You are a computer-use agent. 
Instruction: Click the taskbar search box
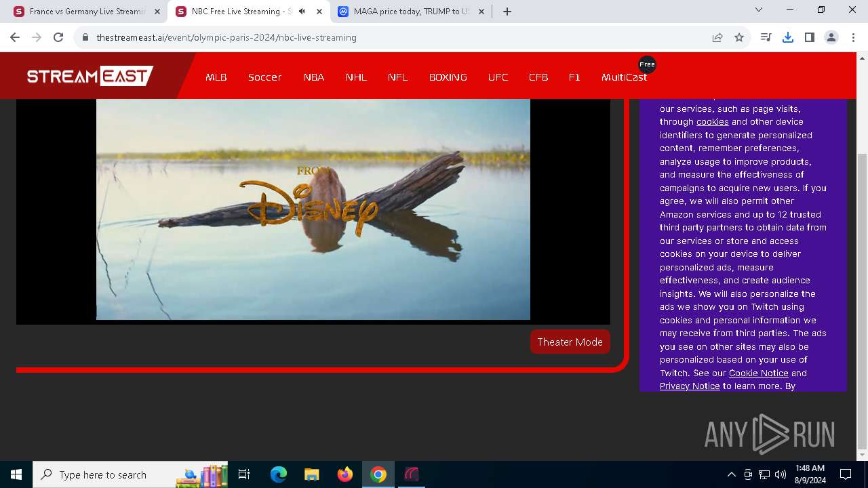click(129, 474)
